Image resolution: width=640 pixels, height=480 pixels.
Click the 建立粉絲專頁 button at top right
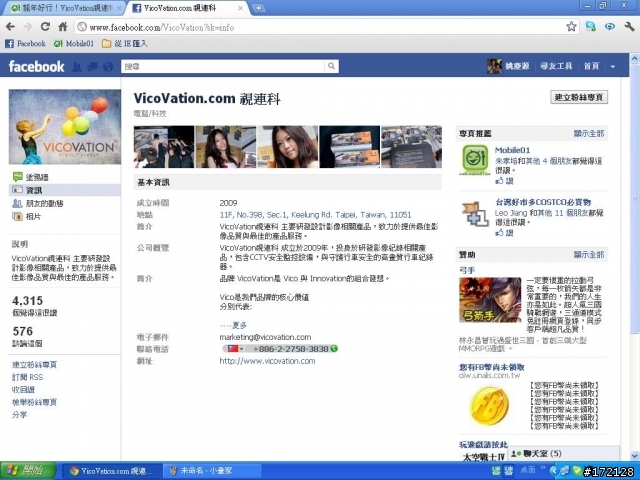[x=579, y=97]
